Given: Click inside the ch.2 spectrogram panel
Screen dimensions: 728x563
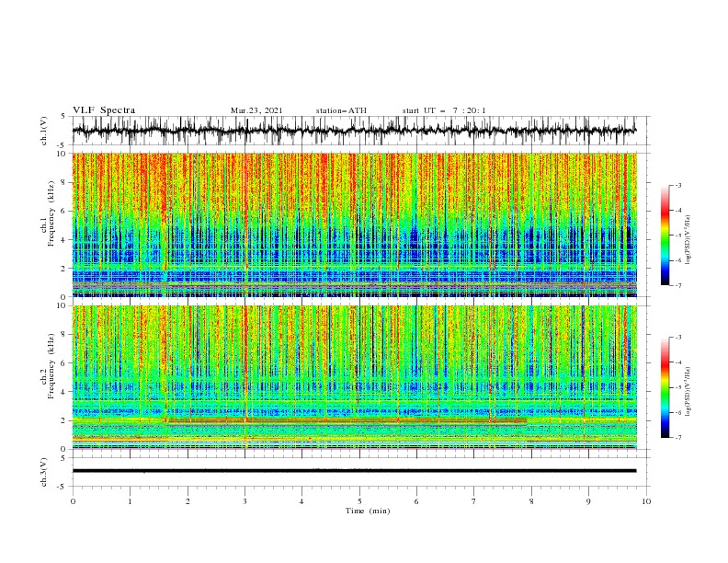Looking at the screenshot, I should pos(354,377).
